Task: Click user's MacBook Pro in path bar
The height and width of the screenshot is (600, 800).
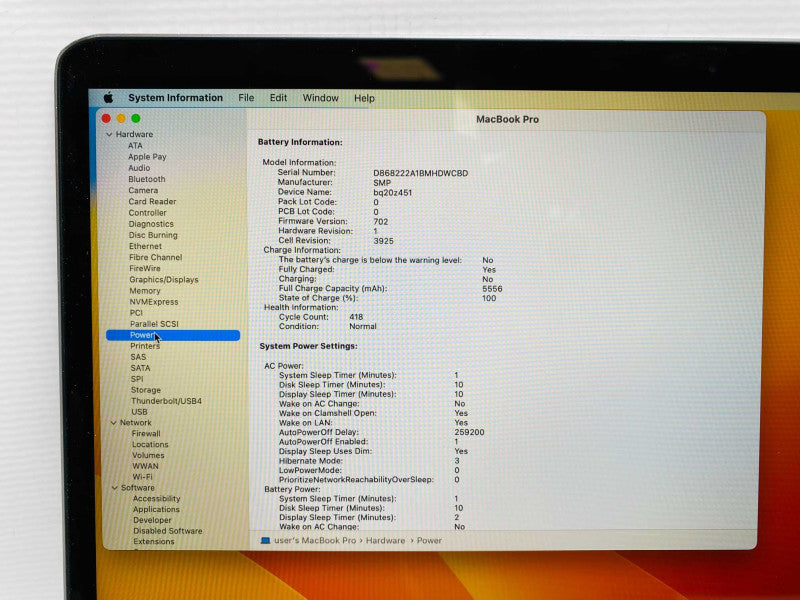Action: (315, 540)
